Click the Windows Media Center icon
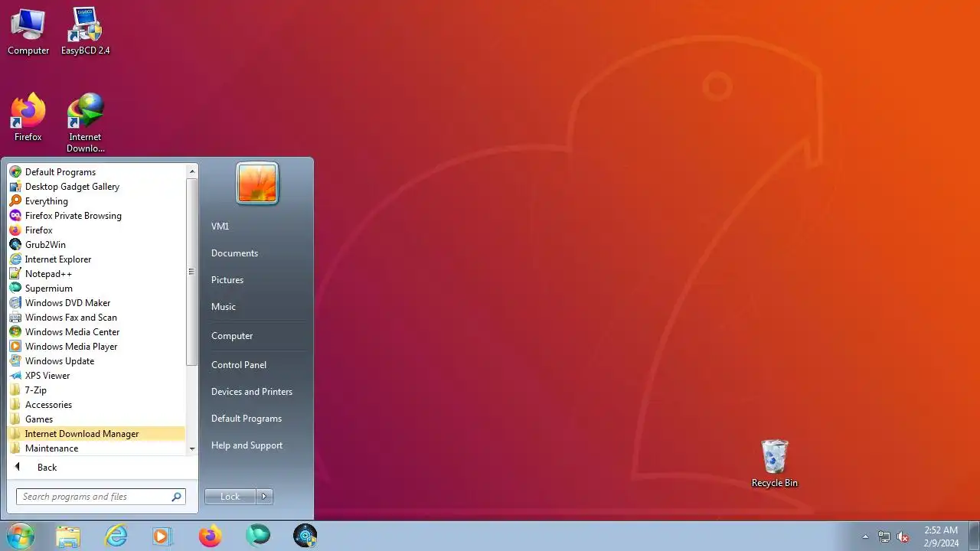Screen dimensions: 980x551 pyautogui.click(x=15, y=332)
